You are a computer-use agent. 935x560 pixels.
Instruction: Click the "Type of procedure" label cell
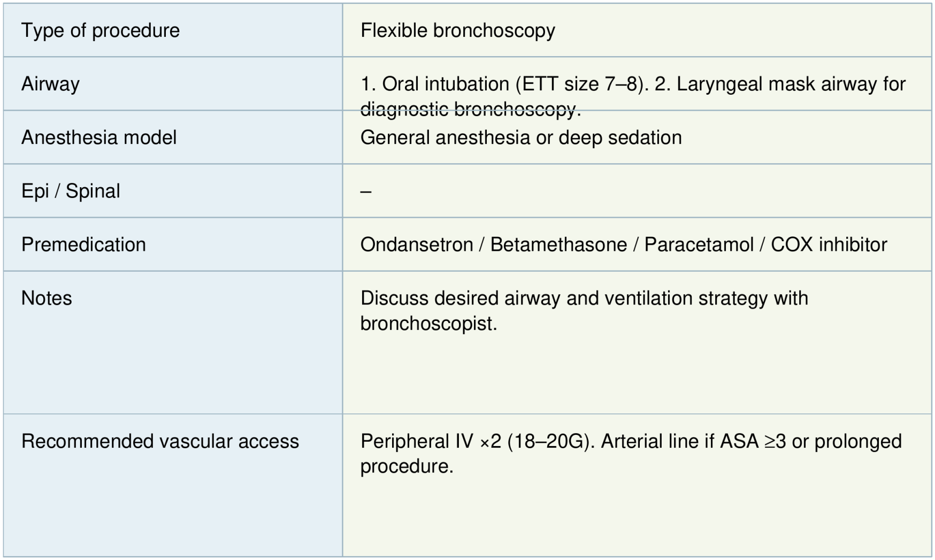(100, 30)
